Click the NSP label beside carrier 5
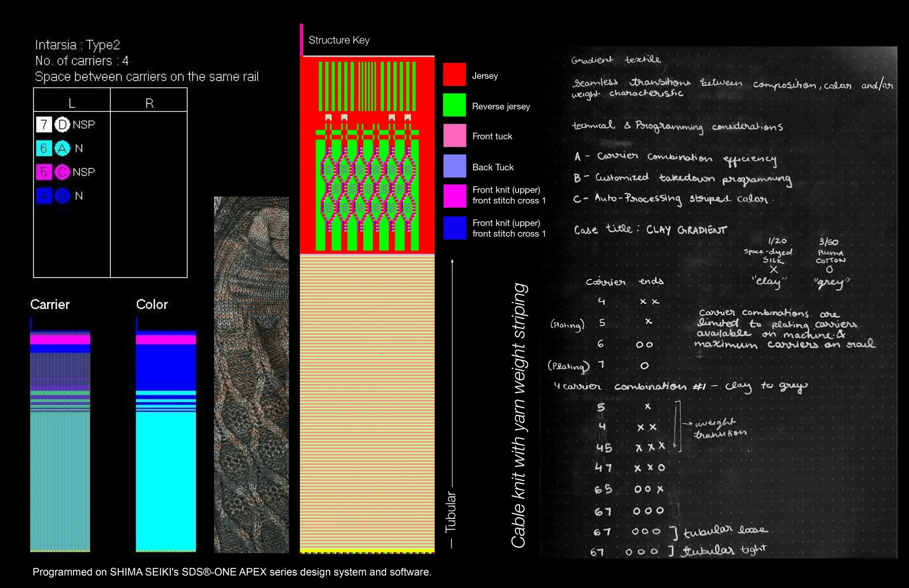This screenshot has width=909, height=588. [x=84, y=172]
